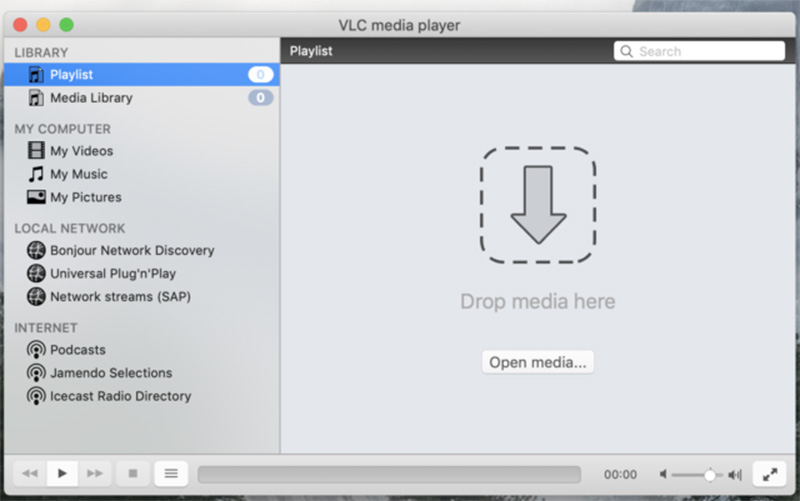
Task: Open Media Library label in sidebar
Action: coord(91,98)
